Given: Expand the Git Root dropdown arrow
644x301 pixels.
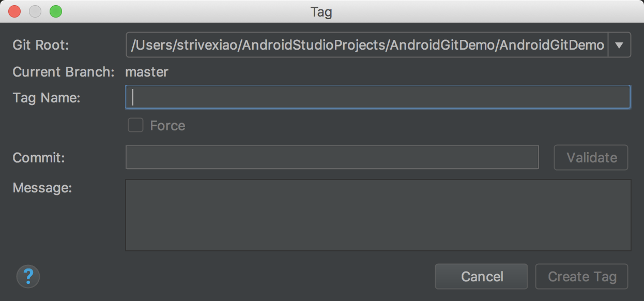Looking at the screenshot, I should pyautogui.click(x=619, y=46).
